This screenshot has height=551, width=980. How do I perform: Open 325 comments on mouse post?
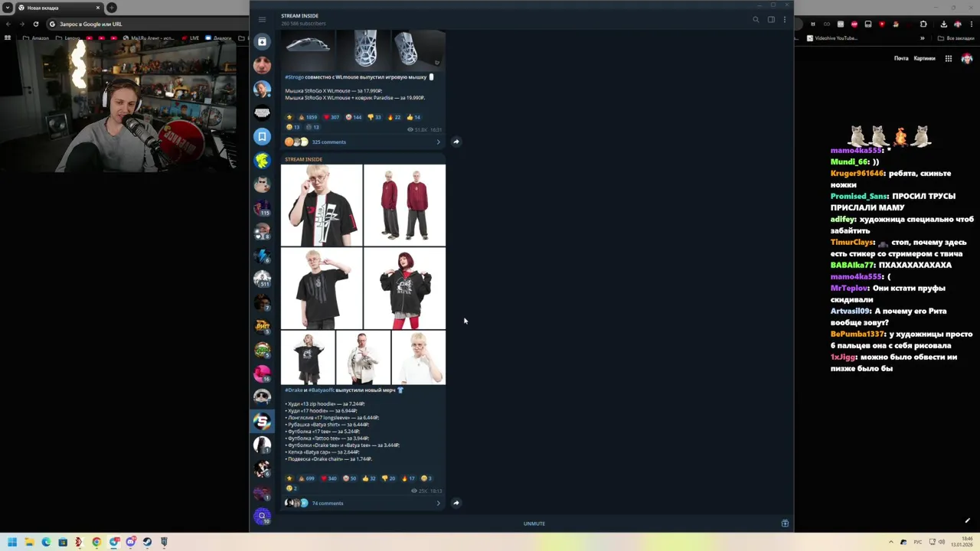click(328, 142)
